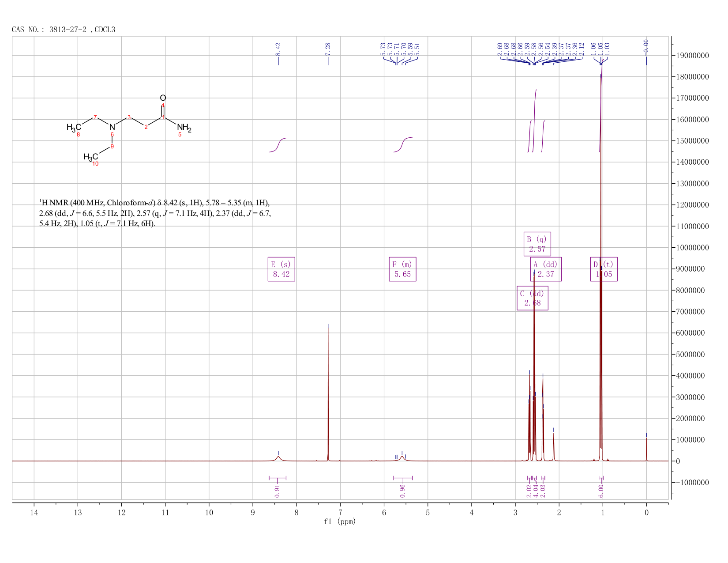Click the 2.12 peak label at top
Image resolution: width=728 pixels, height=563 pixels.
pyautogui.click(x=582, y=49)
